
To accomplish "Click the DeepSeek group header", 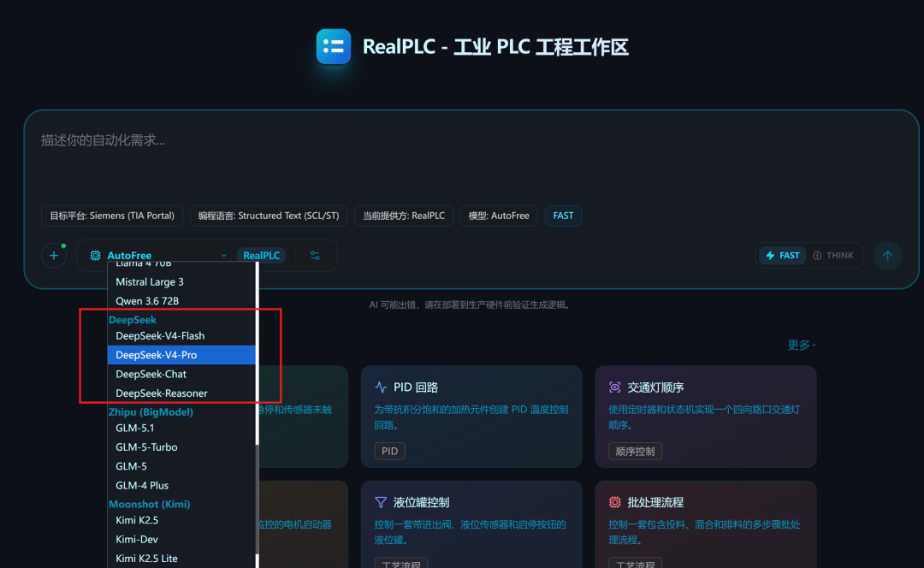I will [133, 320].
